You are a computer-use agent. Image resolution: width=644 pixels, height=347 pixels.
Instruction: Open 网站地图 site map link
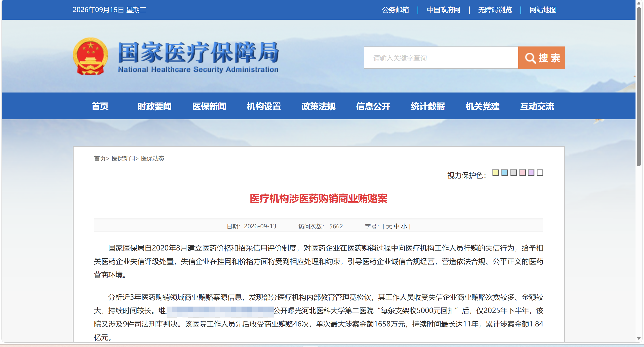click(x=543, y=10)
